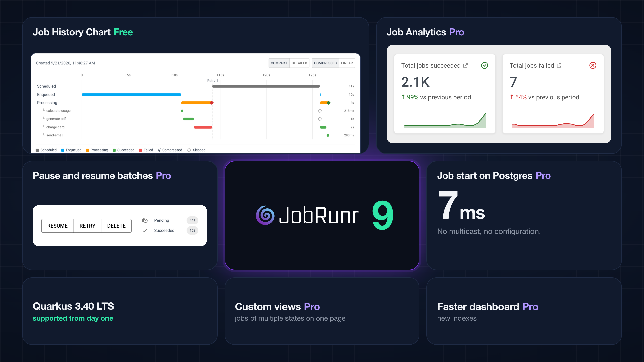Image resolution: width=644 pixels, height=362 pixels.
Task: Select the calculate-usage child job row
Action: tap(195, 111)
